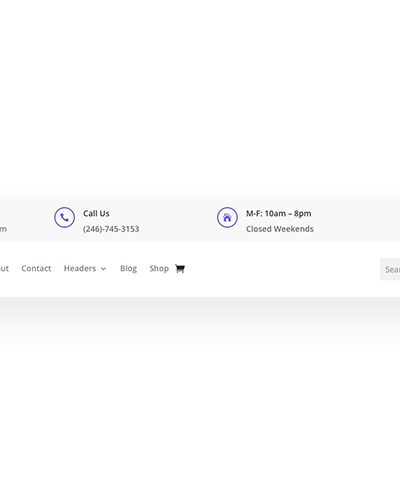
Task: Expand the Headers dropdown chevron
Action: point(103,269)
